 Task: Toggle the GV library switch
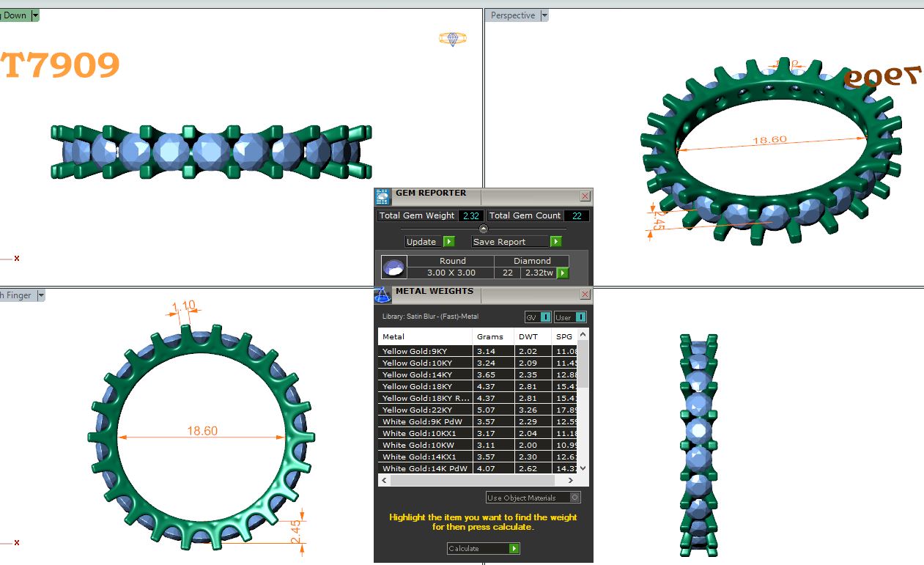click(545, 317)
